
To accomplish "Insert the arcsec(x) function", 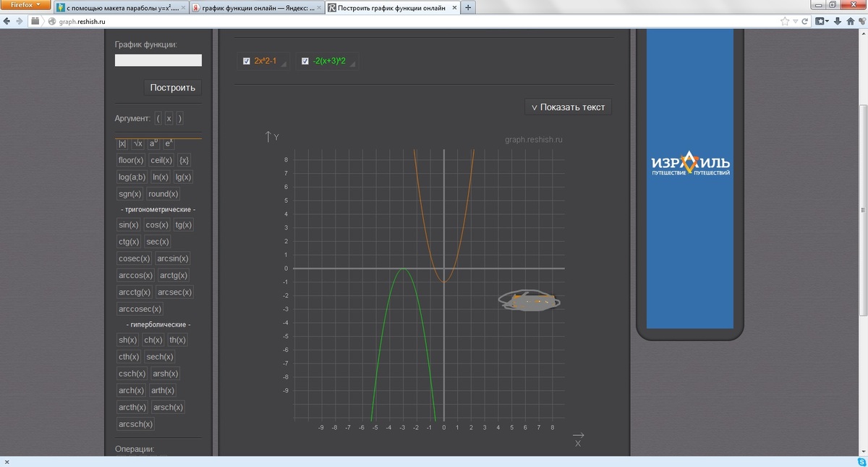I will pyautogui.click(x=174, y=292).
